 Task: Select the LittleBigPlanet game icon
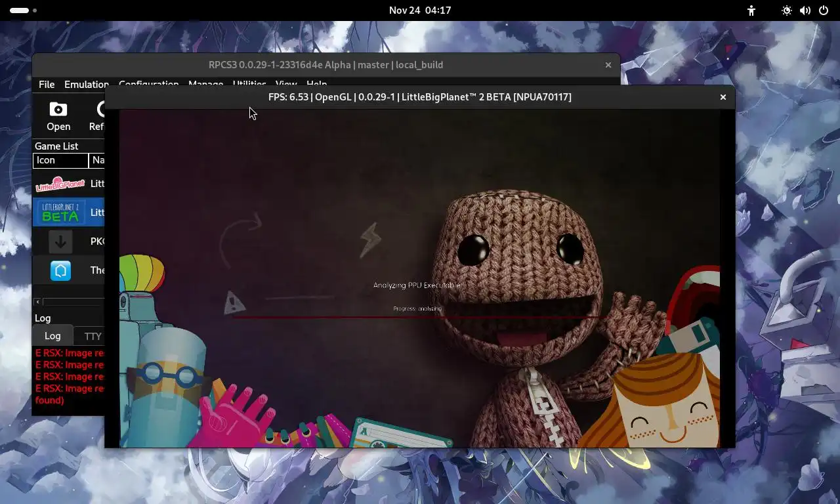(x=60, y=184)
